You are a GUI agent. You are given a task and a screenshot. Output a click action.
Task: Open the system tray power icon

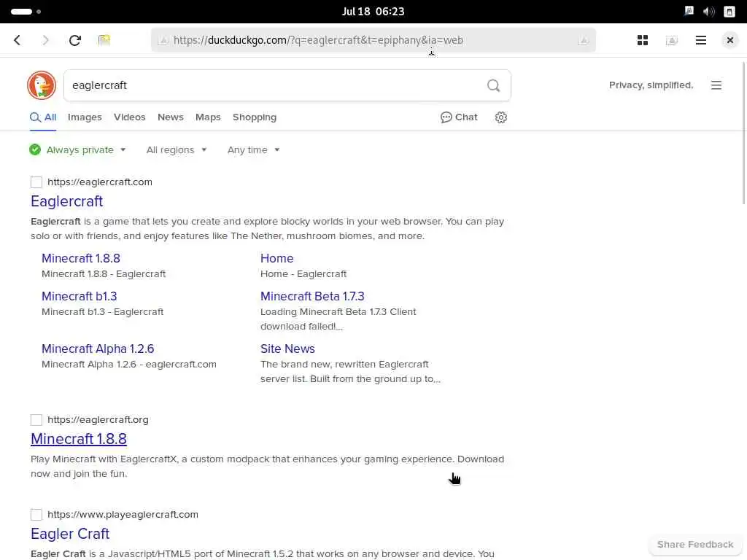729,12
